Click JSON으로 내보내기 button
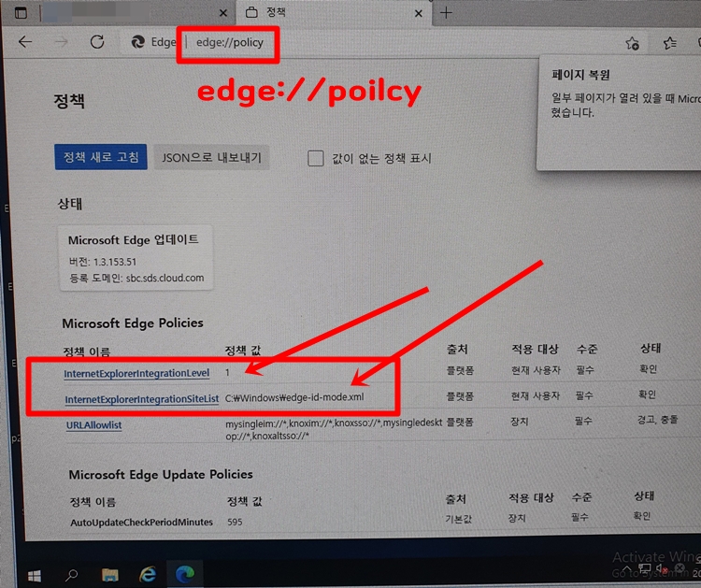The image size is (701, 588). pyautogui.click(x=211, y=157)
